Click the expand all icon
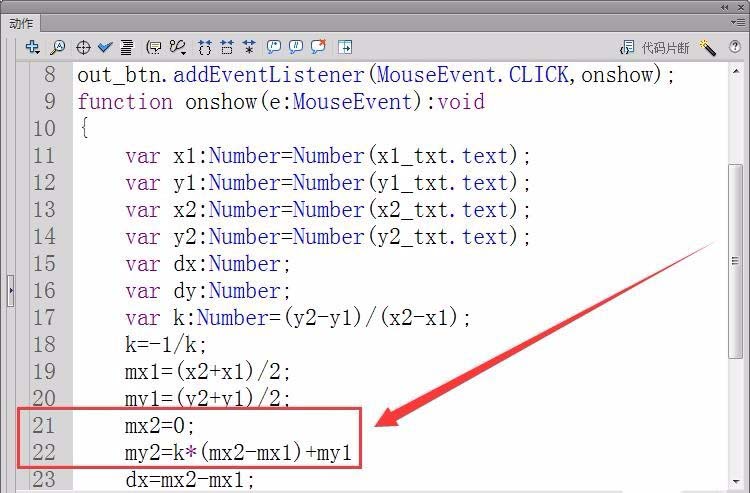Image resolution: width=750 pixels, height=493 pixels. click(249, 47)
